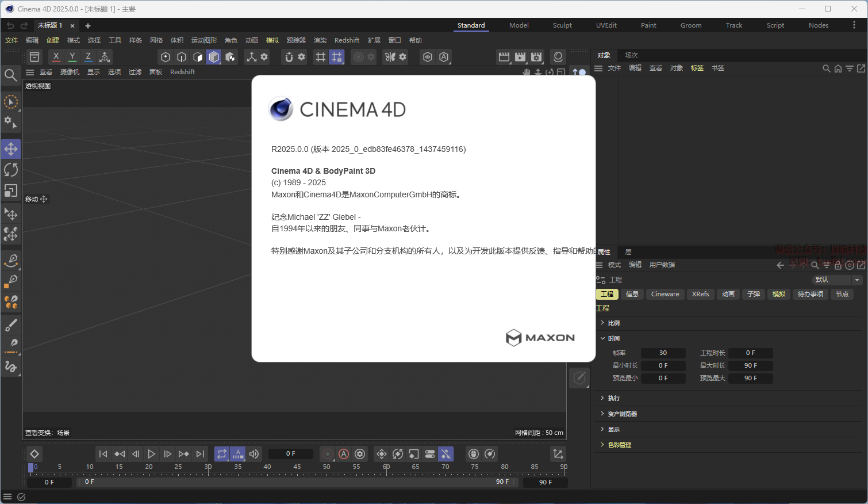This screenshot has width=868, height=504.
Task: Select the Cineware attribute button
Action: click(665, 294)
